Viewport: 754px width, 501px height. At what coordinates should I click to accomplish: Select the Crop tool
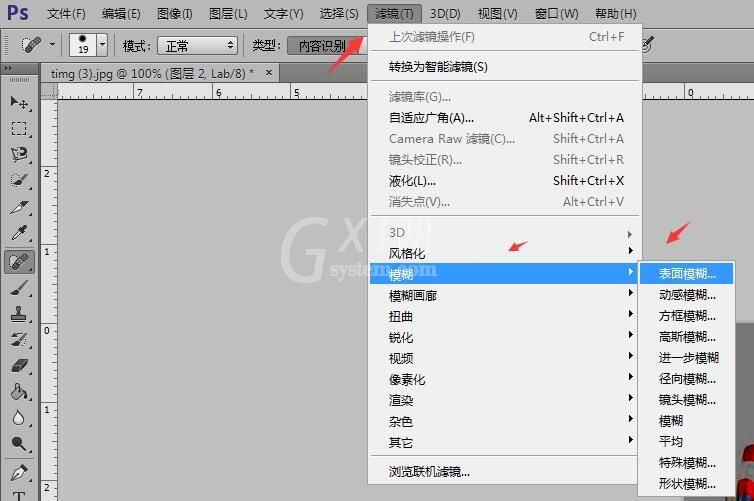point(19,207)
